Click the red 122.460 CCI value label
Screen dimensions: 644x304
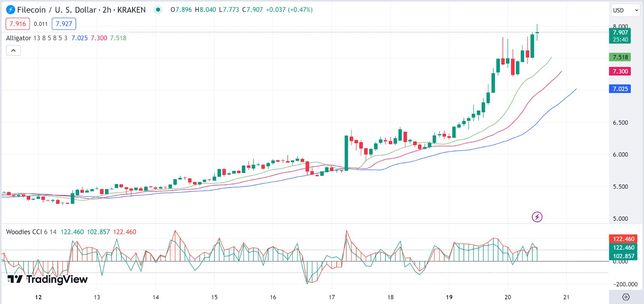pos(623,239)
